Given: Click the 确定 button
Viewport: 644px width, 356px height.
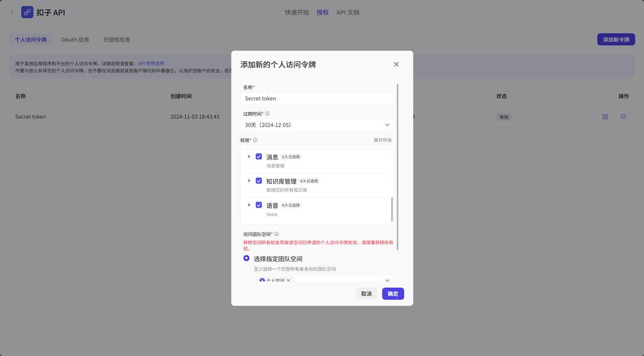Looking at the screenshot, I should click(x=393, y=294).
